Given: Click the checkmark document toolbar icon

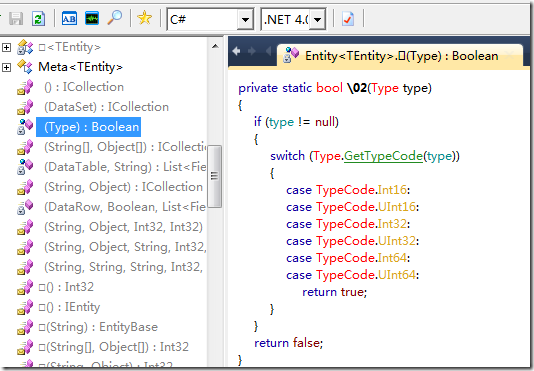Looking at the screenshot, I should tap(348, 18).
